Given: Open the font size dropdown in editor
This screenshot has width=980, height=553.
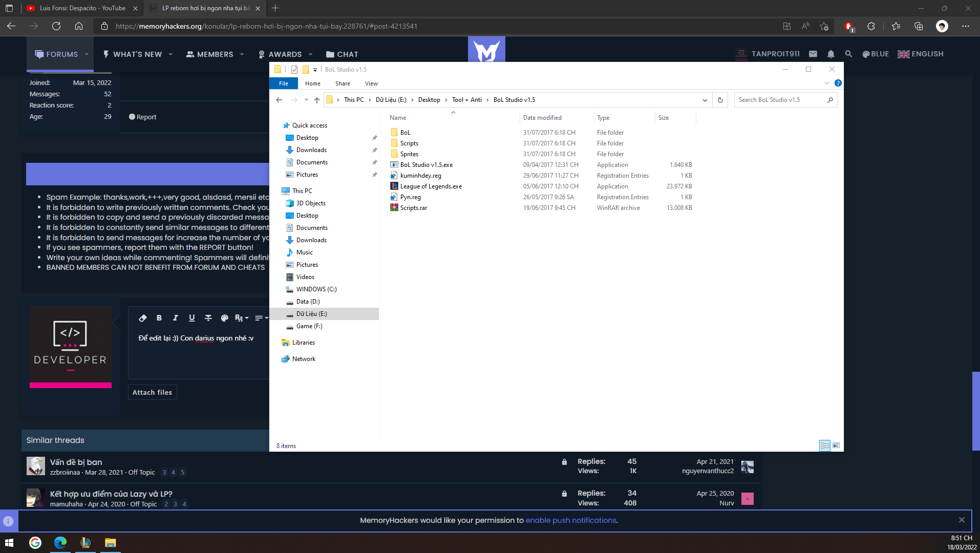Looking at the screenshot, I should coord(242,318).
